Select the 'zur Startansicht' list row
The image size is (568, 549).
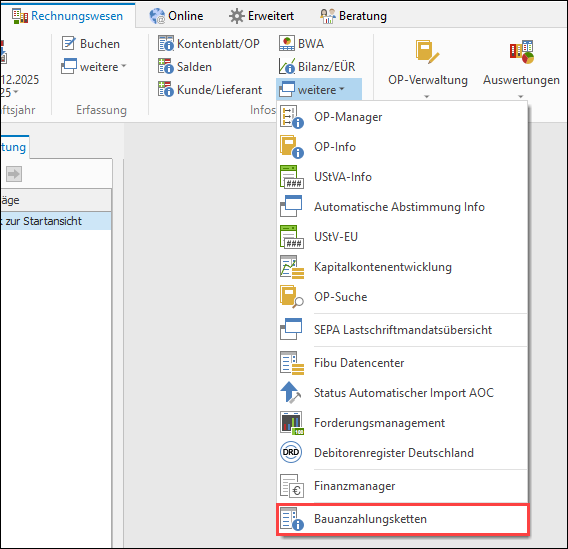coord(56,221)
